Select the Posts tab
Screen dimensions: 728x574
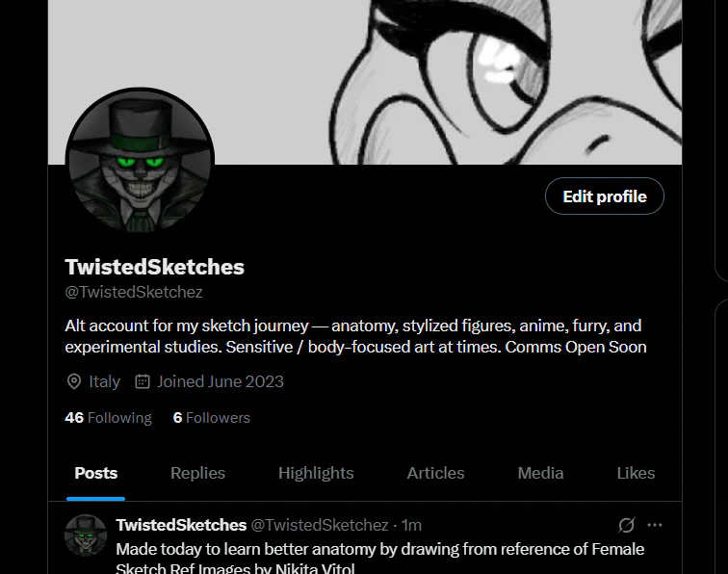(x=95, y=473)
